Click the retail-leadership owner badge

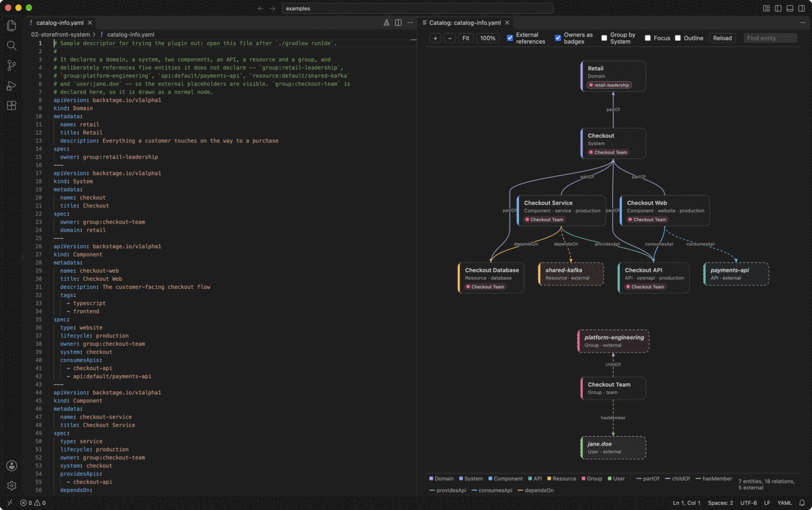pyautogui.click(x=610, y=85)
